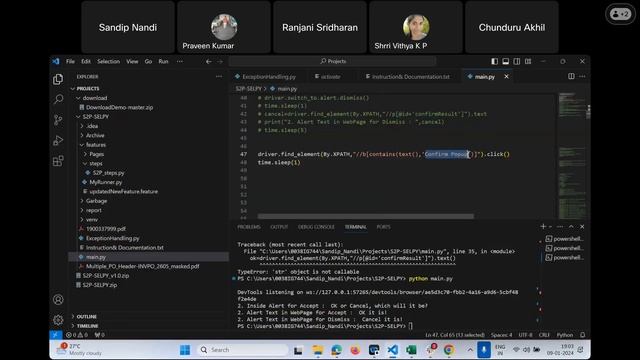
Task: Collapse the features folder
Action: click(96, 145)
